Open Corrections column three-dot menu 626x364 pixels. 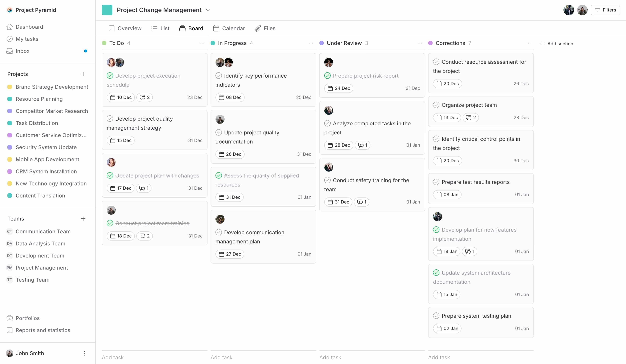[529, 43]
